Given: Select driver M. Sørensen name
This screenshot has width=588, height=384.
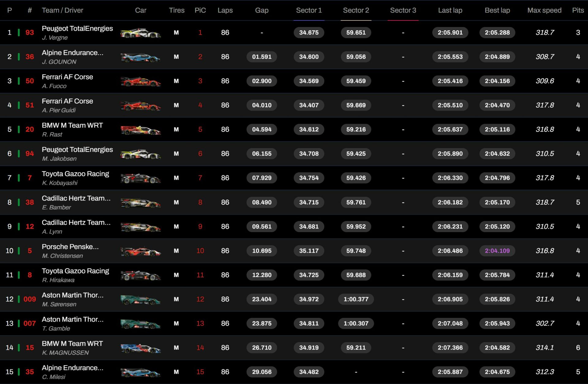Looking at the screenshot, I should (x=59, y=304).
